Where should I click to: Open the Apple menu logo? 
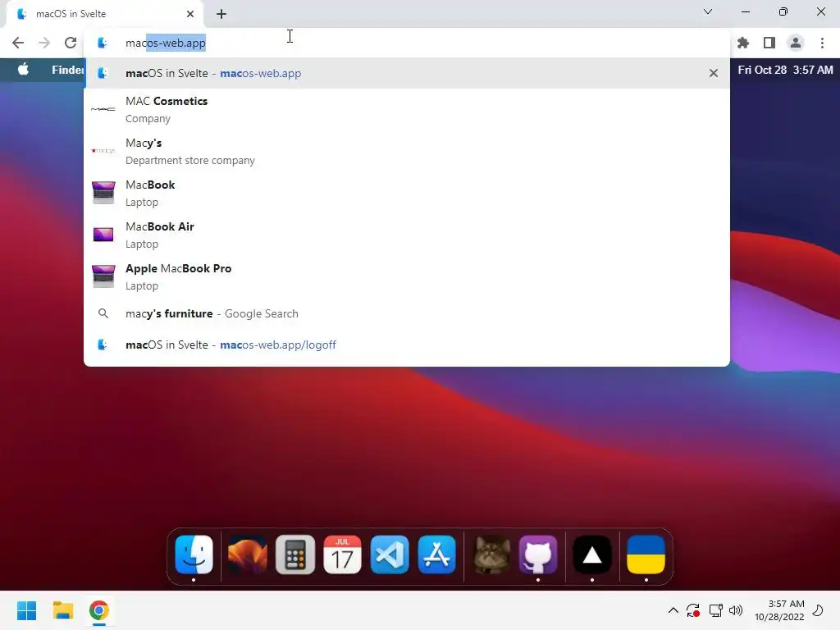pyautogui.click(x=23, y=70)
